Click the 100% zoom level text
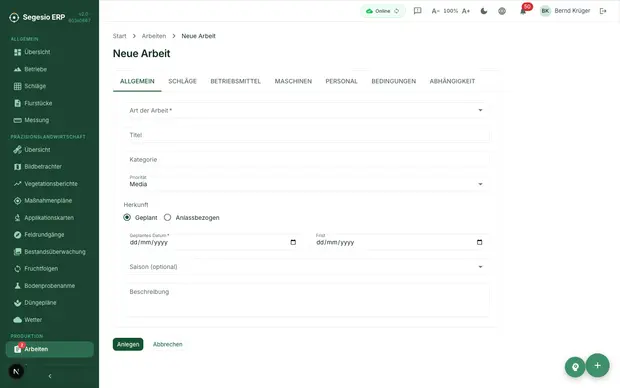This screenshot has width=620, height=388. click(451, 11)
